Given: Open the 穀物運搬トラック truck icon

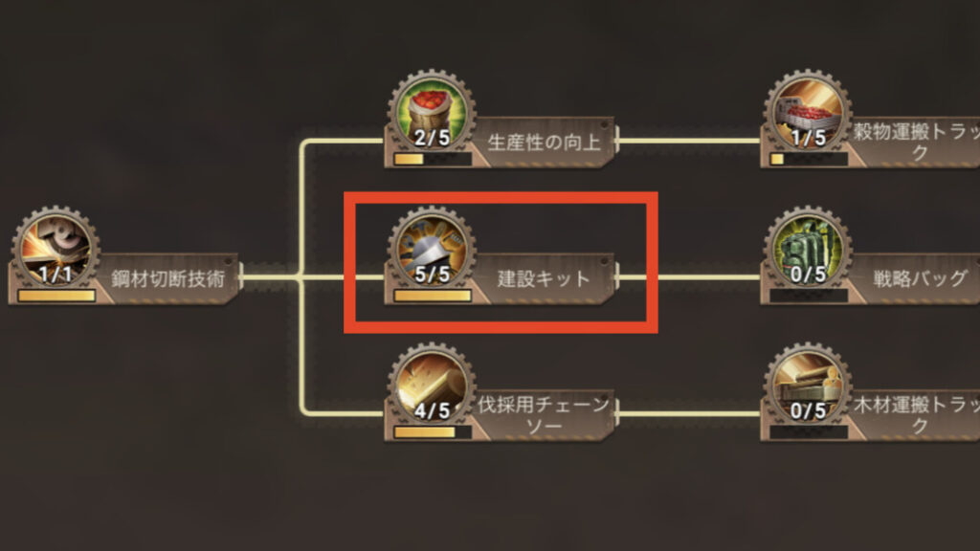Looking at the screenshot, I should point(808,113).
